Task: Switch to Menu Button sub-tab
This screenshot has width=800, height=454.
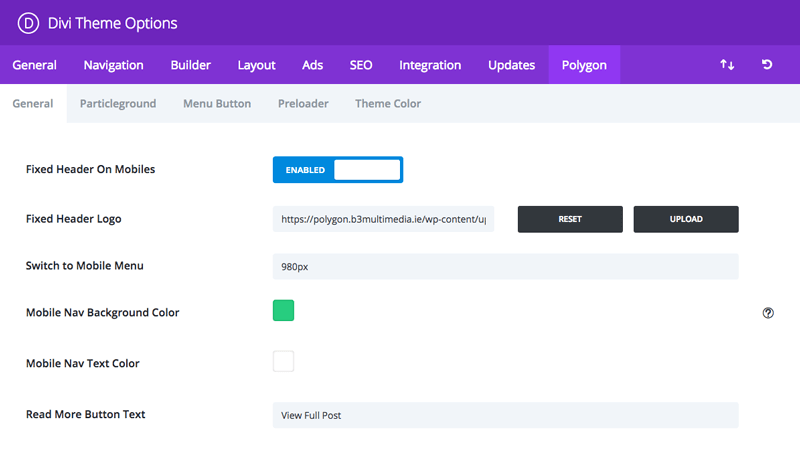Action: tap(217, 104)
